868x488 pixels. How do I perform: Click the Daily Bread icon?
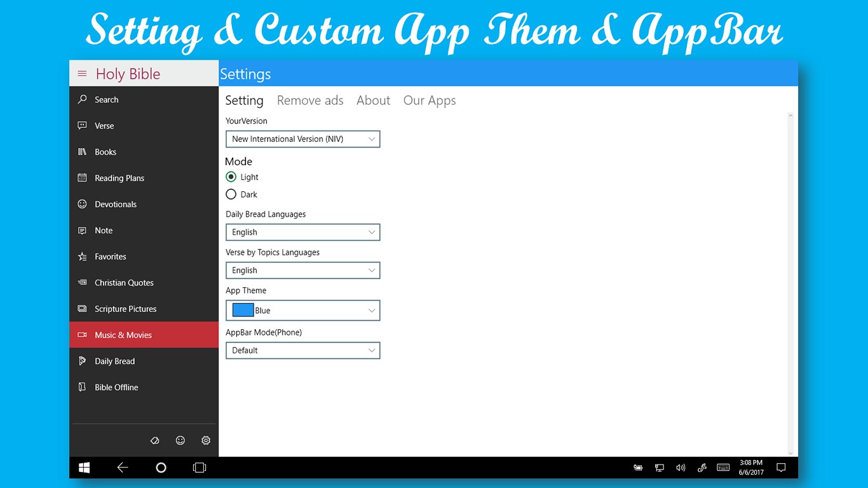82,361
